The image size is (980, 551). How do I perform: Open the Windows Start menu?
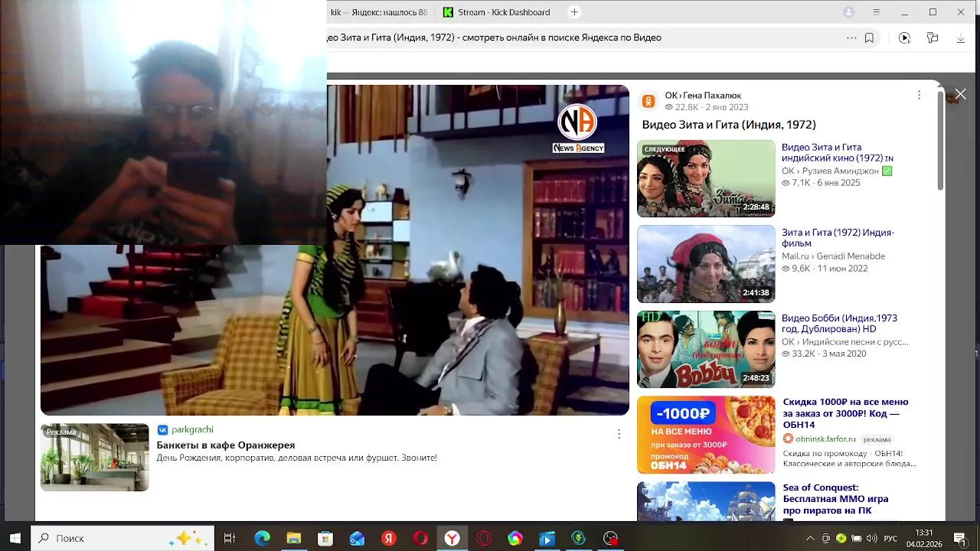coord(15,538)
